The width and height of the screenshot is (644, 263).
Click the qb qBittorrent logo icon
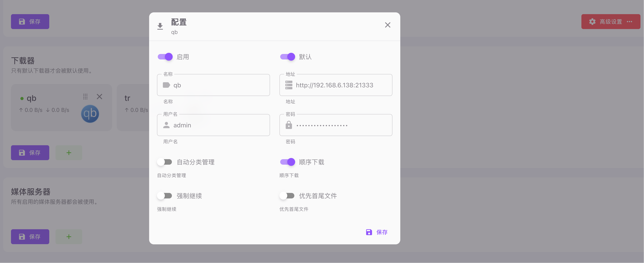[x=90, y=114]
